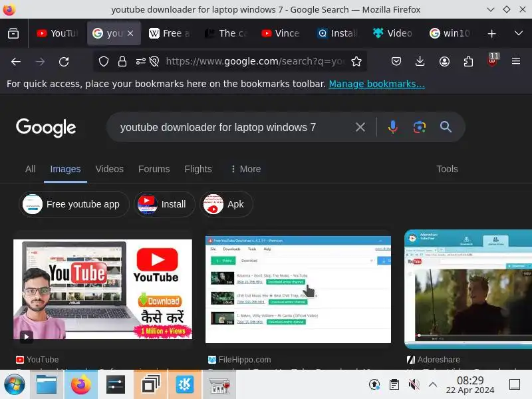Select the Flights results filter
Image resolution: width=532 pixels, height=399 pixels.
198,169
